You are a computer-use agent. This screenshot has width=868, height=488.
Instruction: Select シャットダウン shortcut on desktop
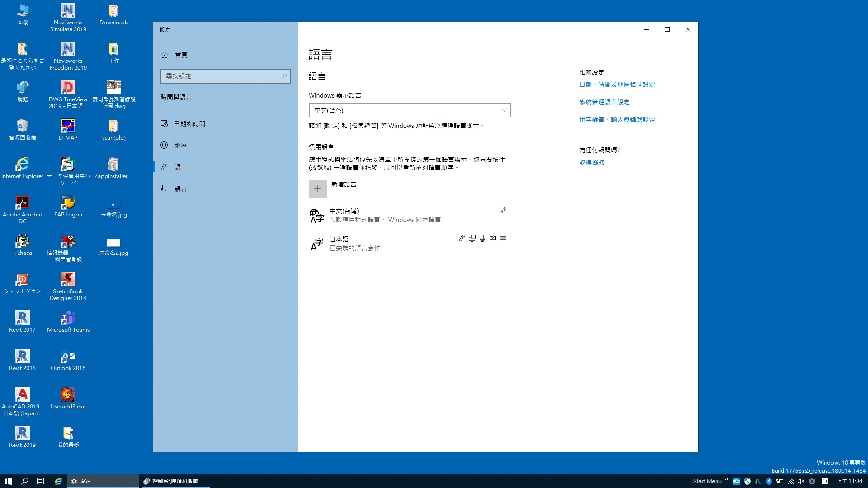[22, 283]
